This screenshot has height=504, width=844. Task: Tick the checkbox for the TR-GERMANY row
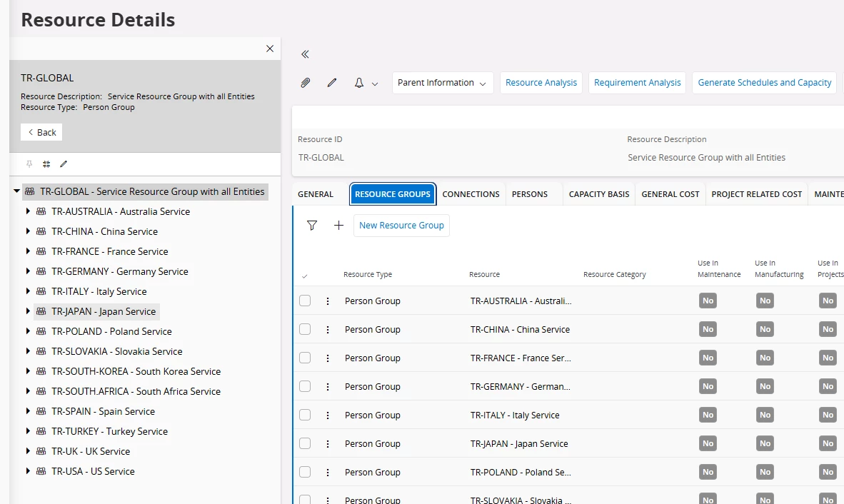click(305, 386)
